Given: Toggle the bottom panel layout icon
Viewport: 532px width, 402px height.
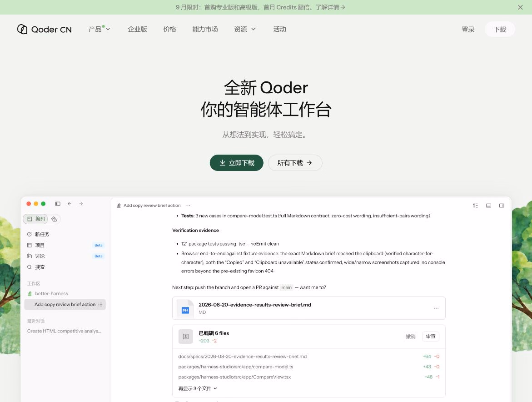Looking at the screenshot, I should [488, 206].
